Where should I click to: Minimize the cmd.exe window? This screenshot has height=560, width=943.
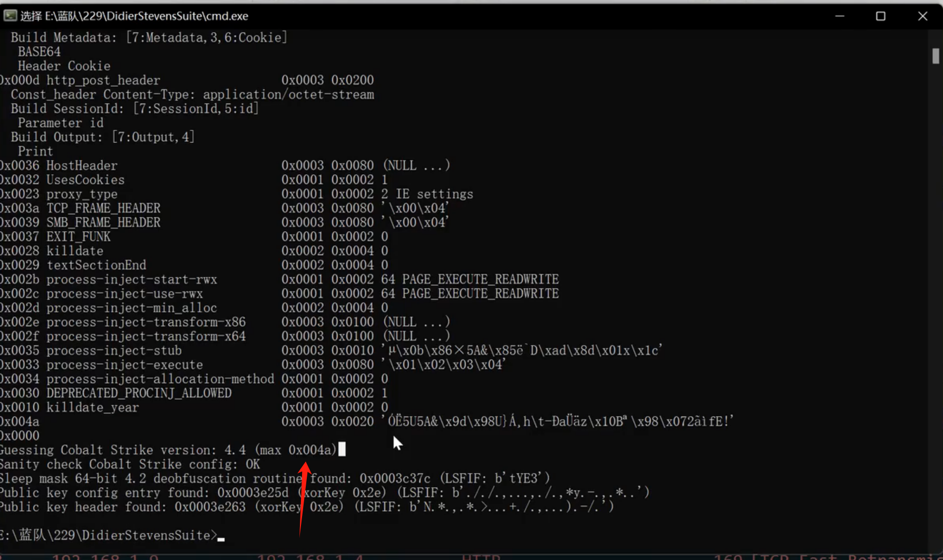[x=840, y=16]
